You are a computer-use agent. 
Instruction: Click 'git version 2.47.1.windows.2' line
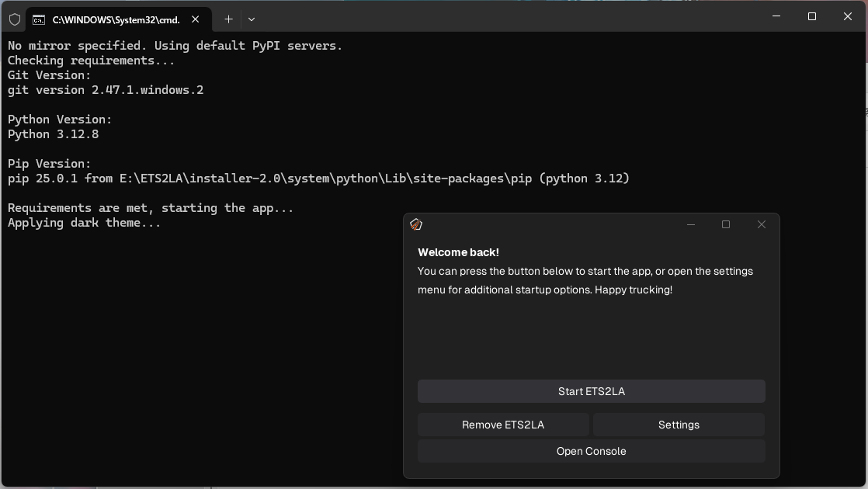pyautogui.click(x=106, y=89)
